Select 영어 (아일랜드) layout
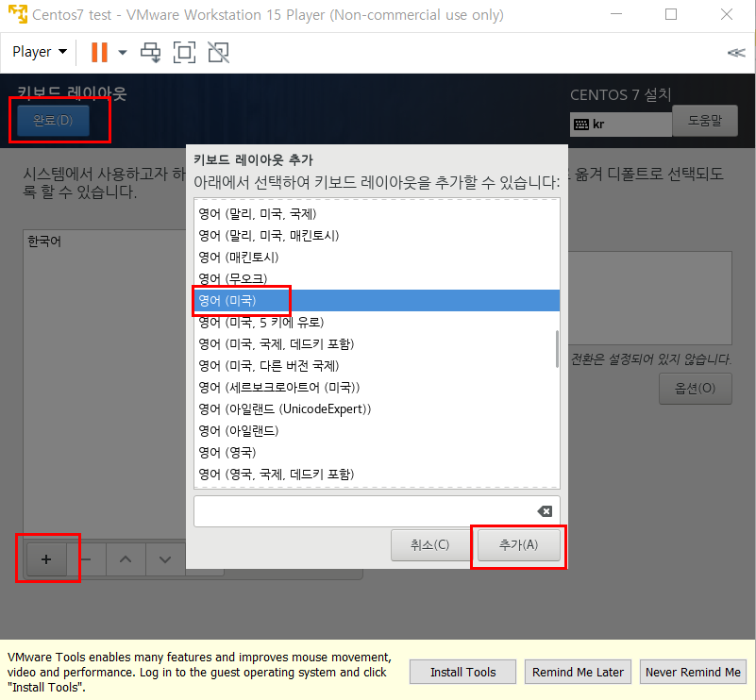This screenshot has width=756, height=700. click(x=377, y=431)
